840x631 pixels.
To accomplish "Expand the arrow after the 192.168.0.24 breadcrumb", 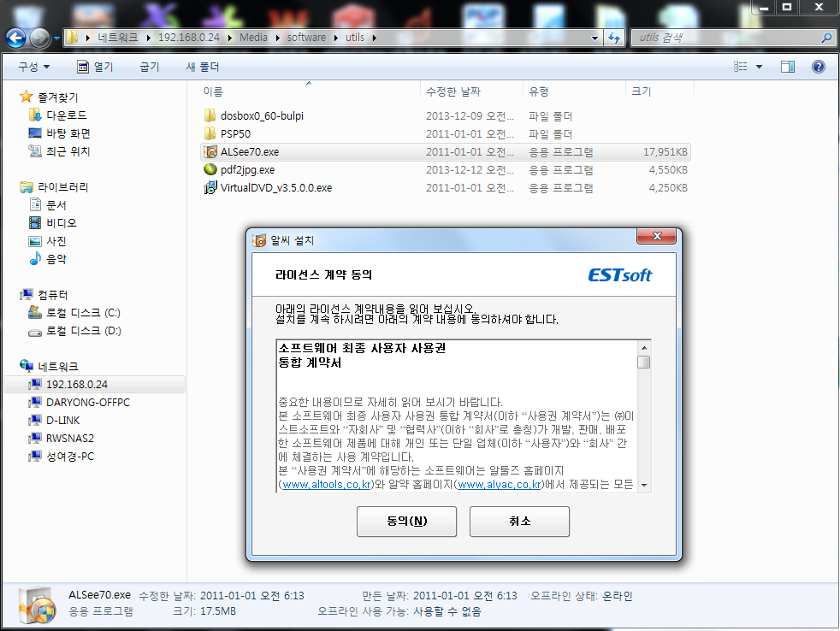I will 230,38.
